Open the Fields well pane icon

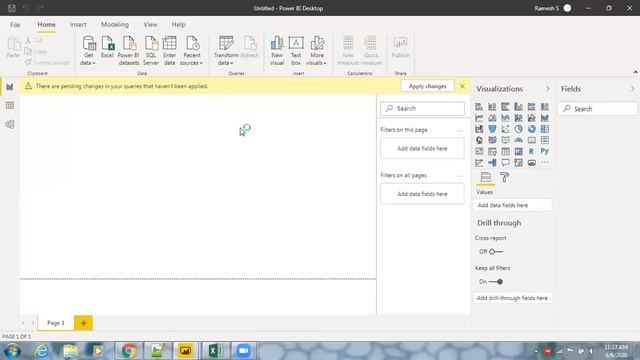tap(486, 177)
